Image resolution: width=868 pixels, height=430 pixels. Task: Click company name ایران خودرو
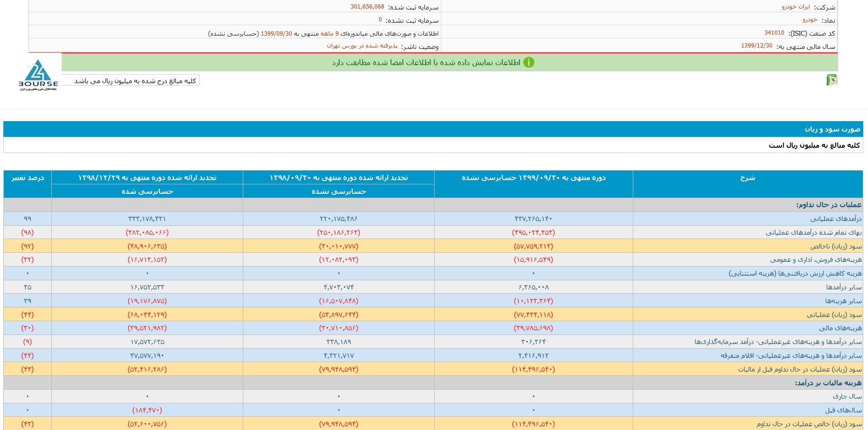796,7
